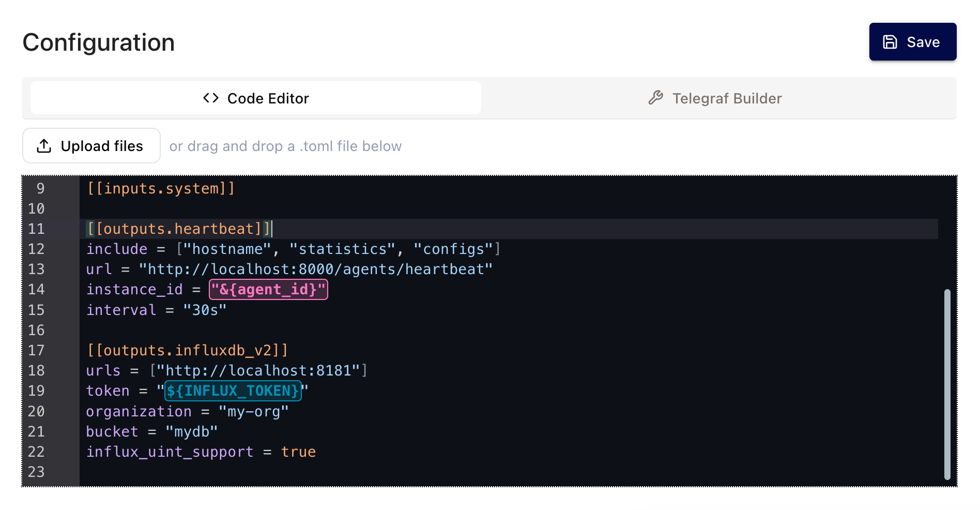The height and width of the screenshot is (510, 980).
Task: Click the Save floppy disk icon
Action: (890, 42)
